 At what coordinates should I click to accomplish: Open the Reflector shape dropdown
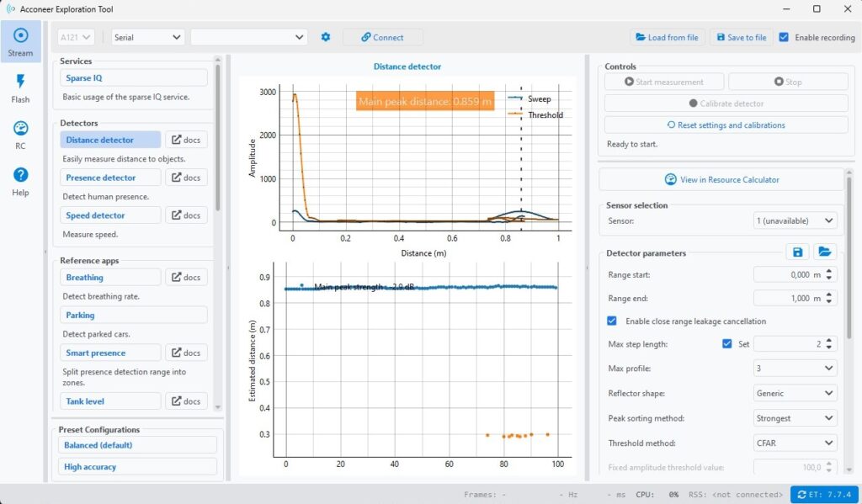pyautogui.click(x=795, y=393)
